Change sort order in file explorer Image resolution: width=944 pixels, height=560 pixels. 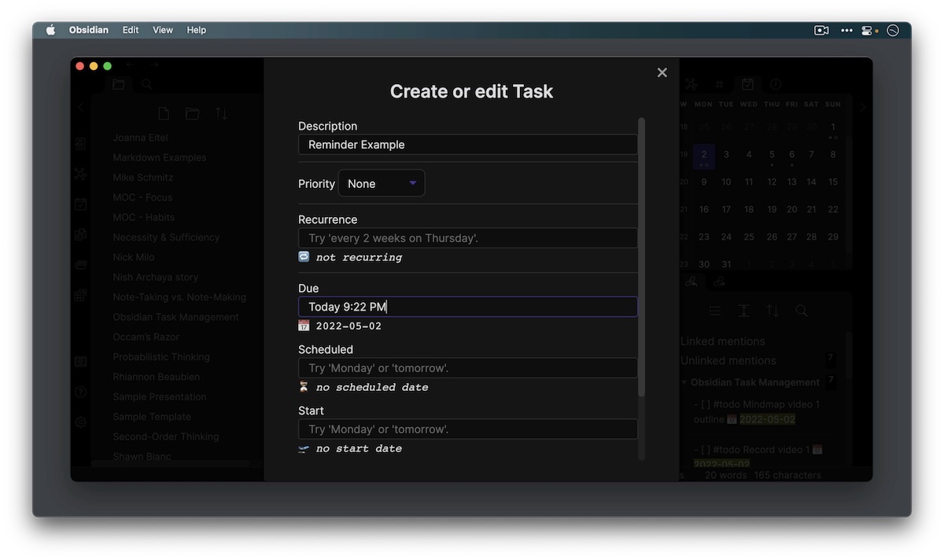[x=221, y=114]
